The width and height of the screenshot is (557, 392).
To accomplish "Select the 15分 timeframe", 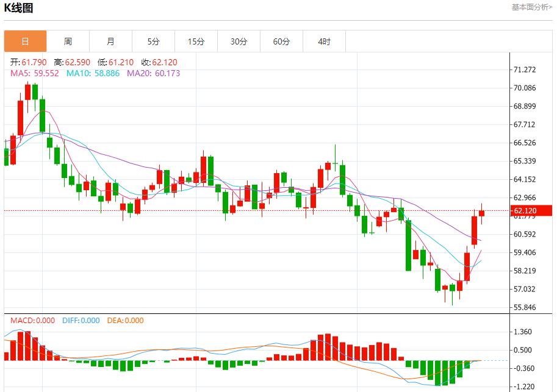I will click(196, 41).
